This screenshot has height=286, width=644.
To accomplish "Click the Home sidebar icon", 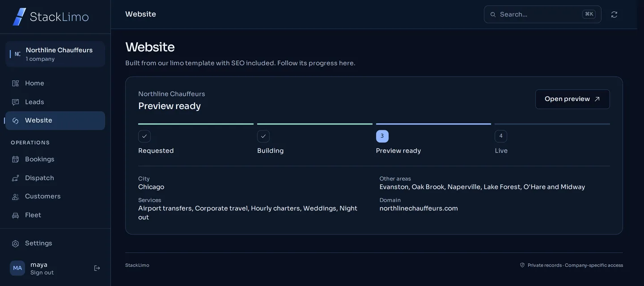I will (x=16, y=84).
